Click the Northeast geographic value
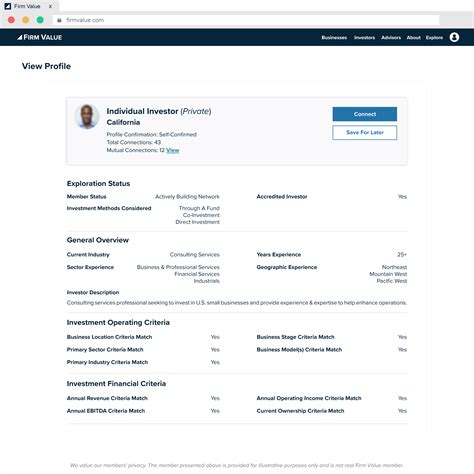 (x=394, y=267)
